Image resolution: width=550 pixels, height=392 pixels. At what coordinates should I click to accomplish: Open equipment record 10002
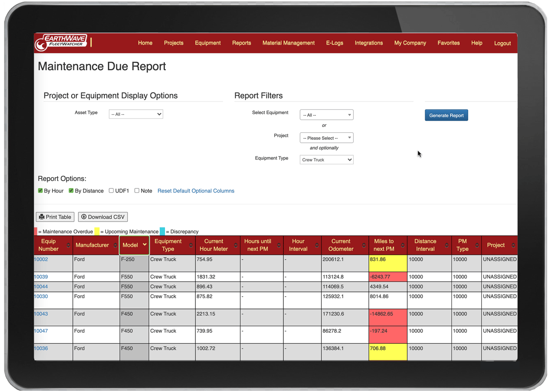(41, 259)
